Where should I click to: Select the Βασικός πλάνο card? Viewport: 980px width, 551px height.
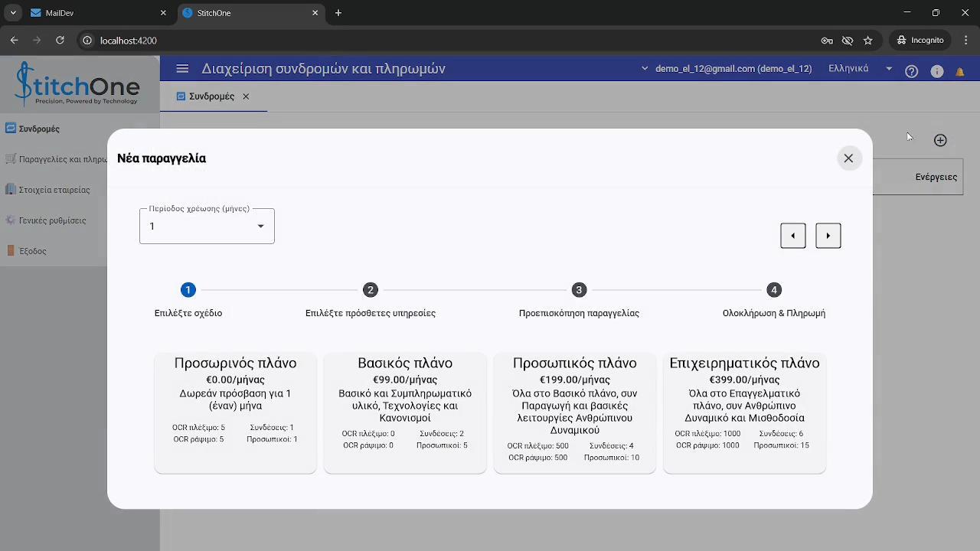405,413
